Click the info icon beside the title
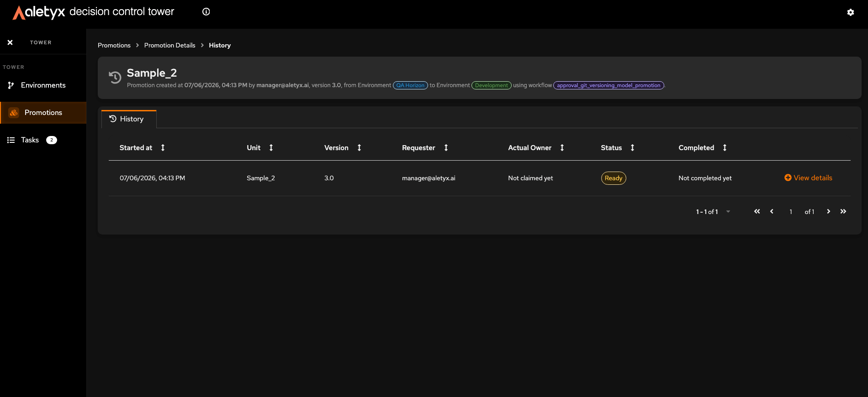The width and height of the screenshot is (868, 397). 206,12
